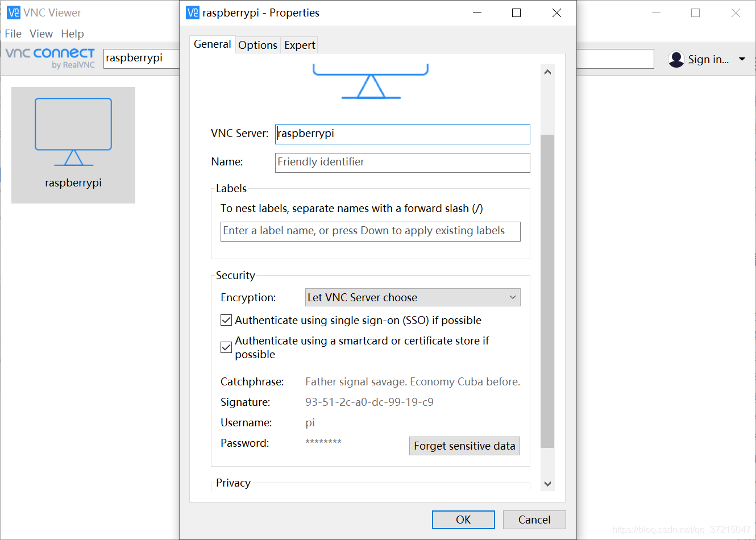Click the VNC Viewer logo icon in title bar
This screenshot has width=756, height=540.
click(14, 13)
